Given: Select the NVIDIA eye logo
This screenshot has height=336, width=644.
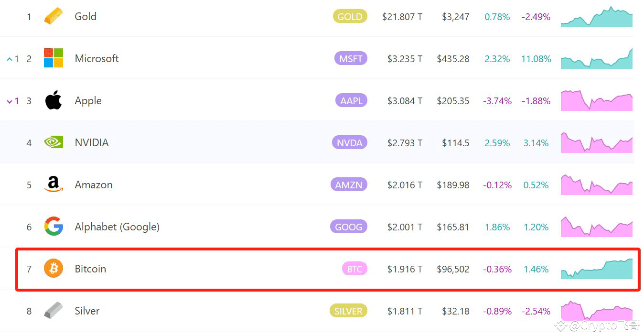Looking at the screenshot, I should point(53,142).
